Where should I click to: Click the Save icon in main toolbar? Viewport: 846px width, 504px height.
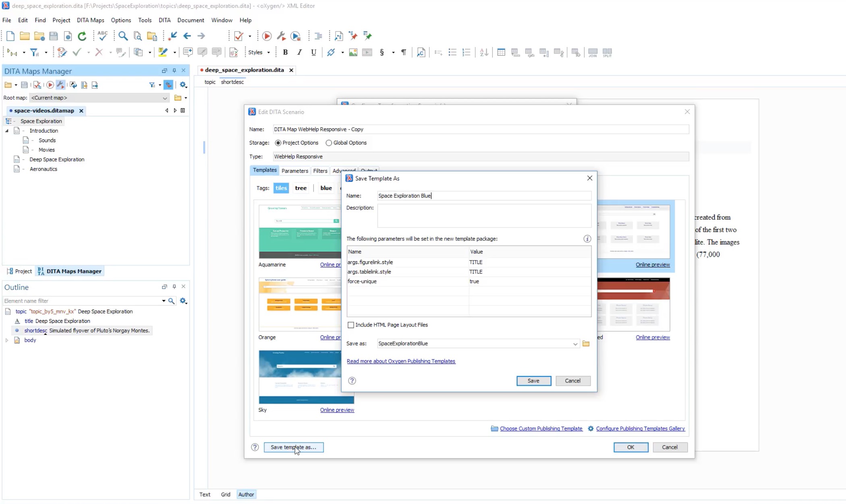[x=53, y=36]
